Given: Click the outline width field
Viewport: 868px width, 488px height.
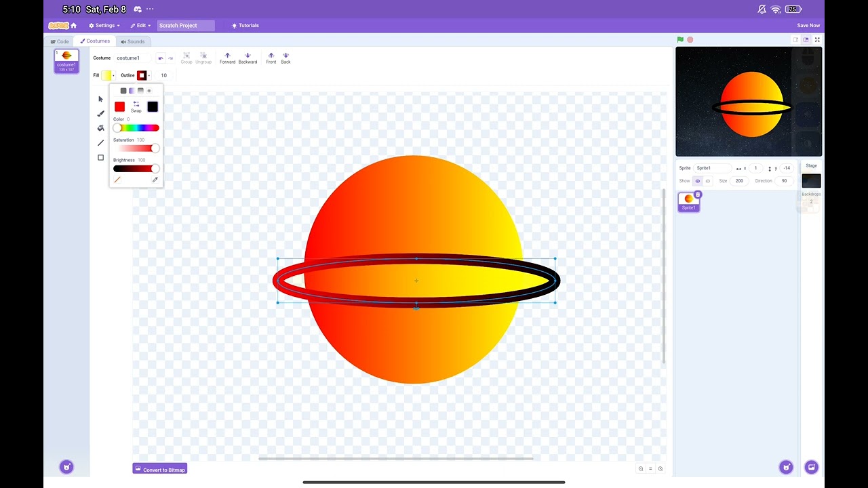Looking at the screenshot, I should coord(164,75).
